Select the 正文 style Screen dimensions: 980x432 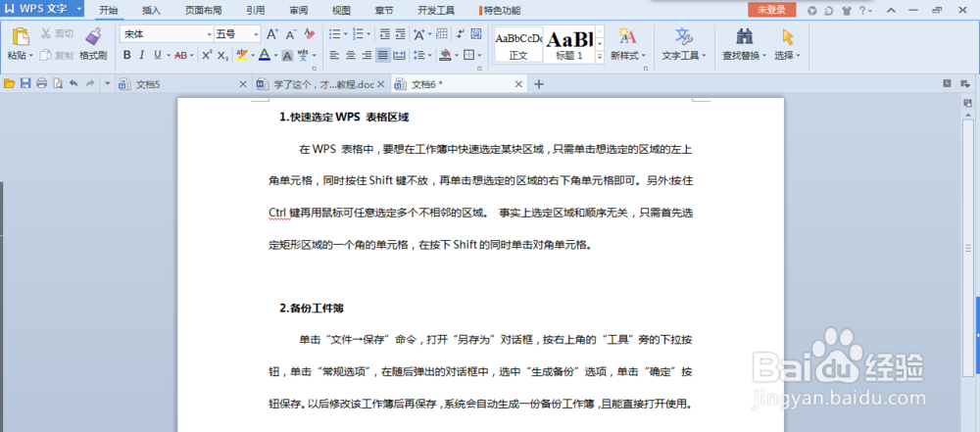518,45
